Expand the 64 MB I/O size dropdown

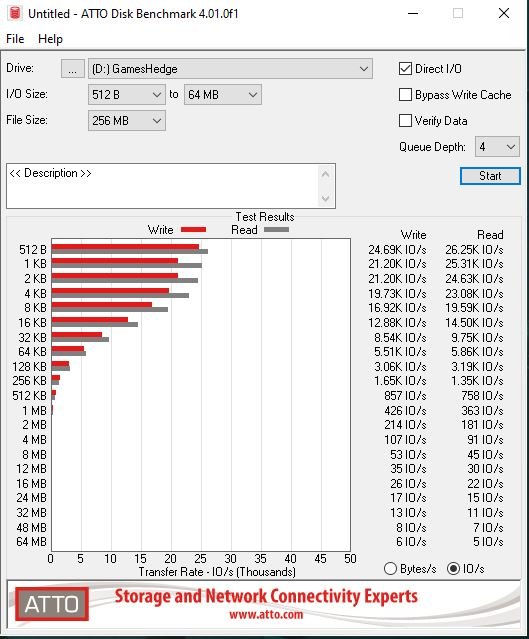pyautogui.click(x=223, y=95)
